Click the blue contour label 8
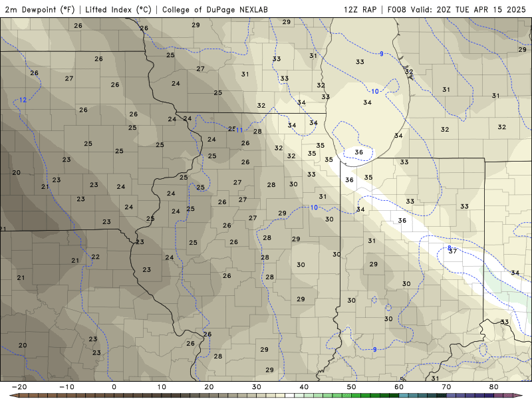The width and height of the screenshot is (532, 399). (x=450, y=247)
